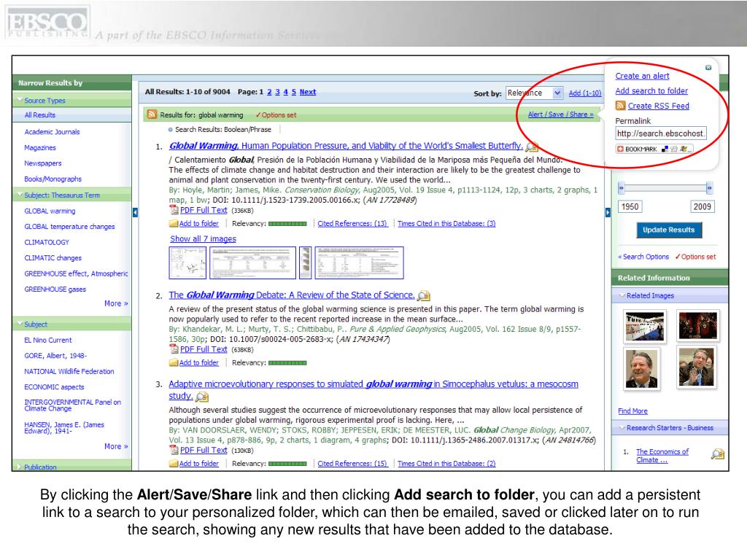This screenshot has width=747, height=560.
Task: Collapse the Related Images section
Action: click(622, 295)
